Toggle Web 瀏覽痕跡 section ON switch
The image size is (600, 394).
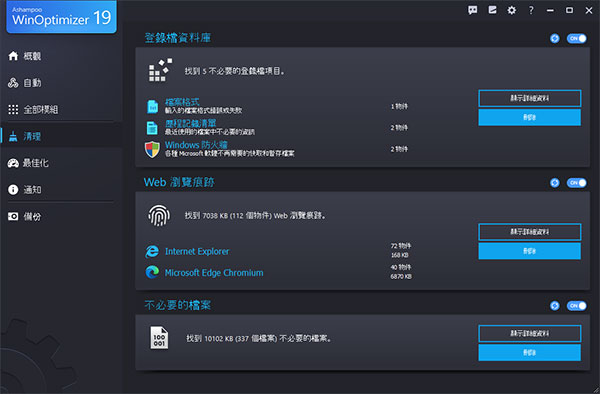(x=577, y=183)
